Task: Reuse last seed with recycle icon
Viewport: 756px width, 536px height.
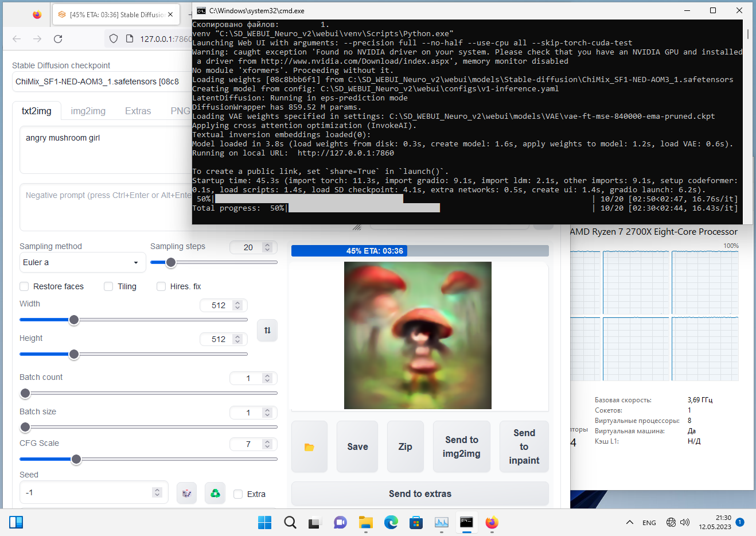Action: 215,493
